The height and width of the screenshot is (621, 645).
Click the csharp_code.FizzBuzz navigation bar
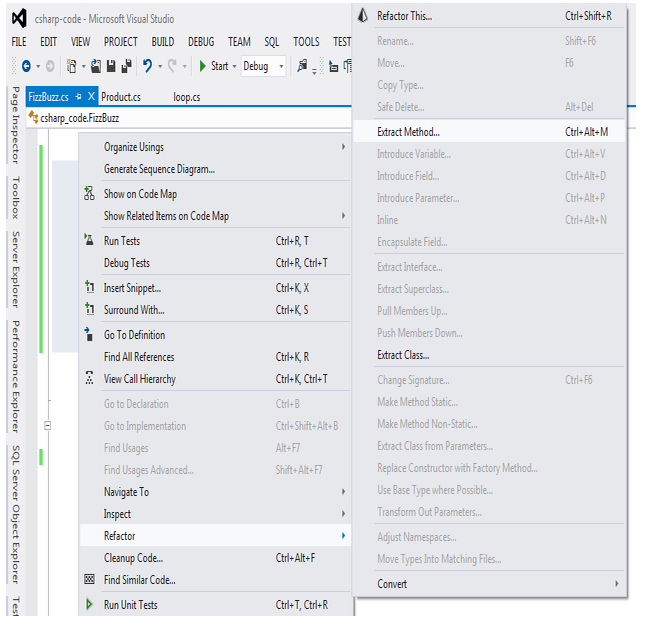tap(189, 118)
